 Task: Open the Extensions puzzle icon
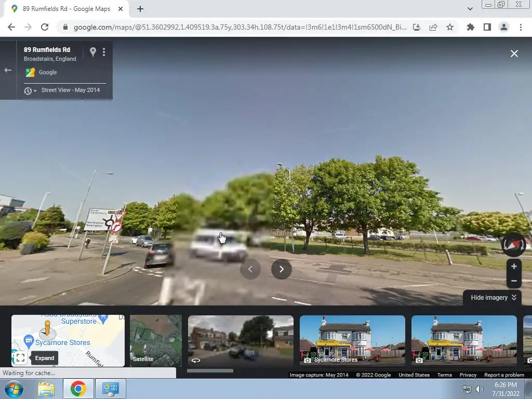470,27
